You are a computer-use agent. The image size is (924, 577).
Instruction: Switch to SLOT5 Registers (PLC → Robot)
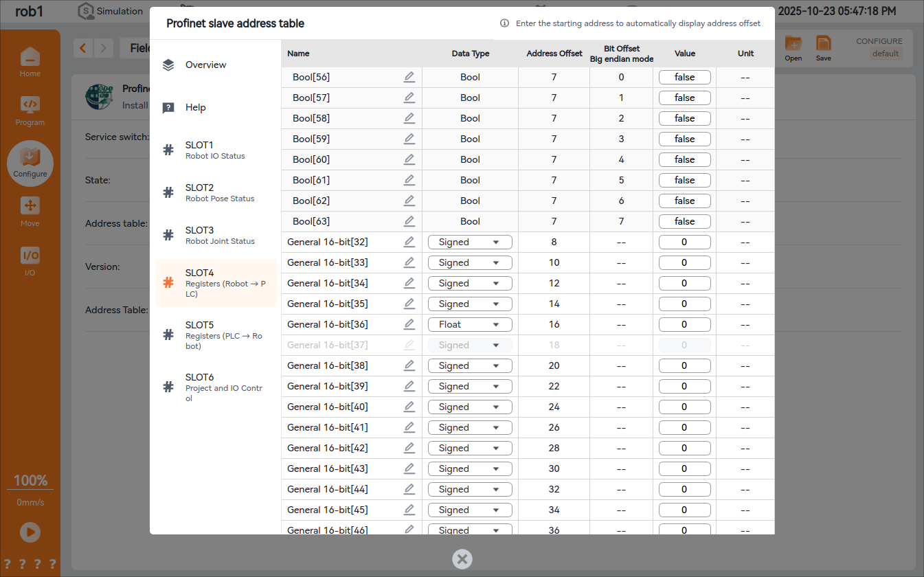click(216, 335)
